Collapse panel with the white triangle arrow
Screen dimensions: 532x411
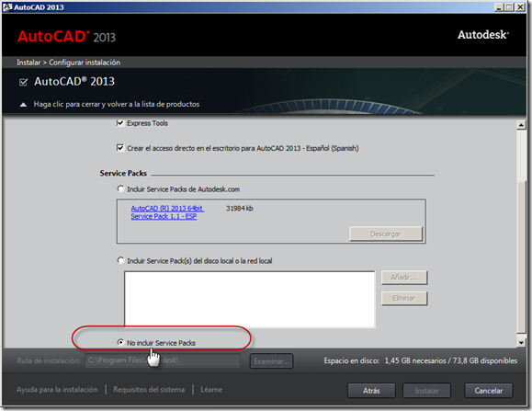tap(23, 105)
